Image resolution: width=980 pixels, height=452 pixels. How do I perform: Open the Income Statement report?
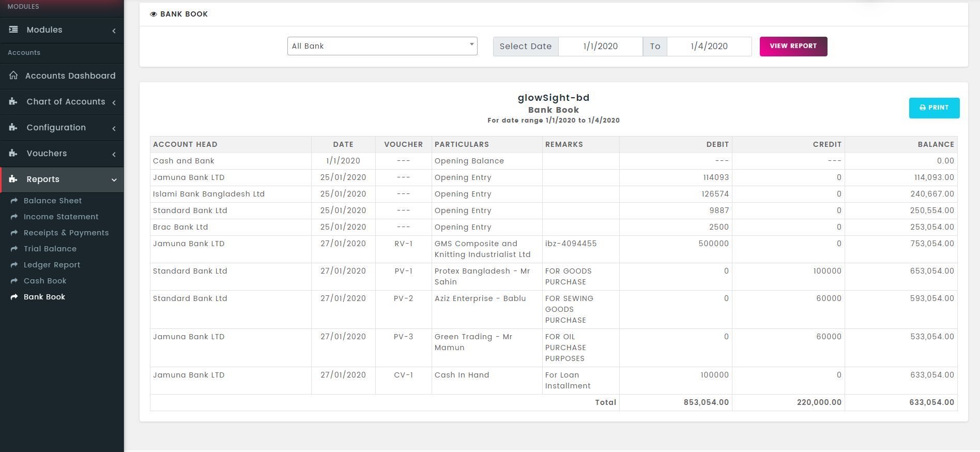[x=61, y=217]
